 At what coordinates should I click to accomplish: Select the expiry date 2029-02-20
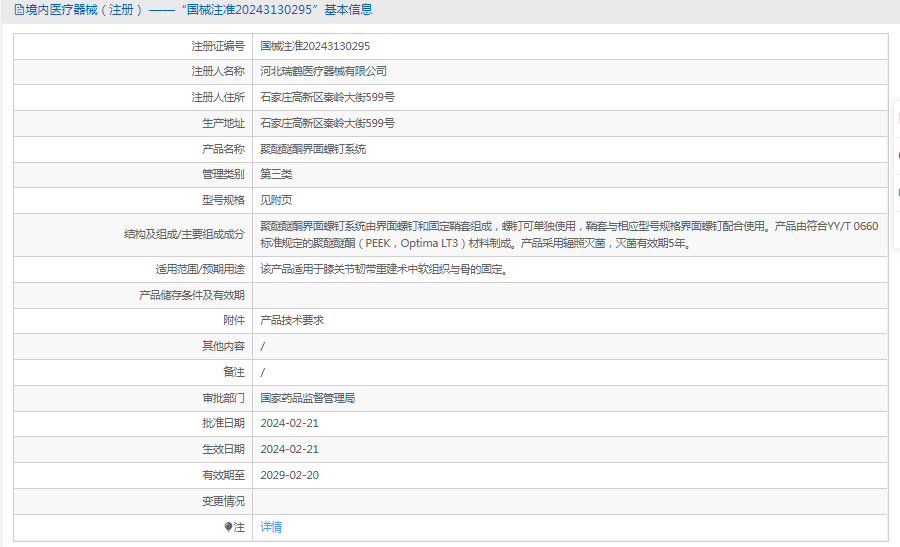[289, 475]
